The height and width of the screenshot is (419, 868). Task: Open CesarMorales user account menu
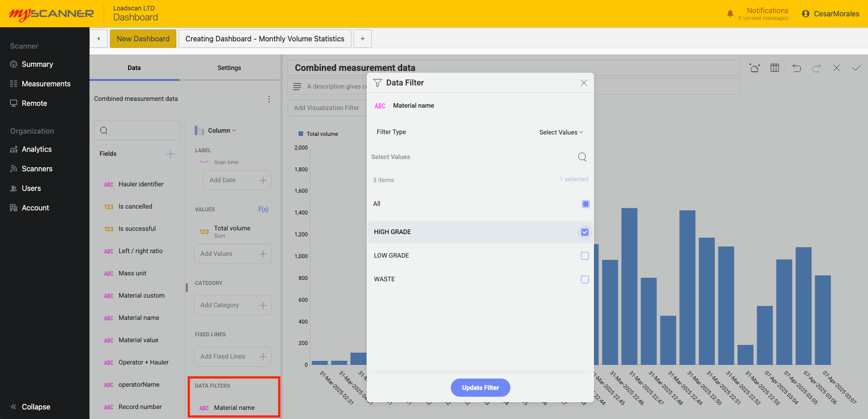(x=830, y=14)
